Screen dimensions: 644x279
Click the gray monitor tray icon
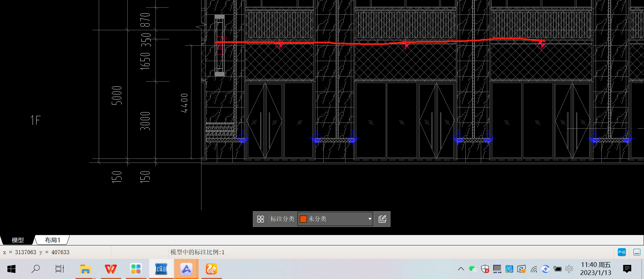[497, 269]
